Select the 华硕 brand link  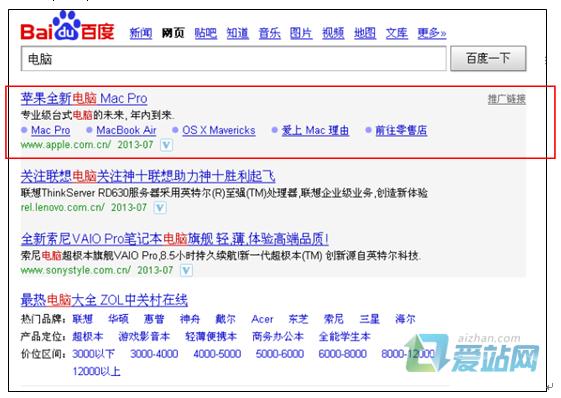[118, 319]
